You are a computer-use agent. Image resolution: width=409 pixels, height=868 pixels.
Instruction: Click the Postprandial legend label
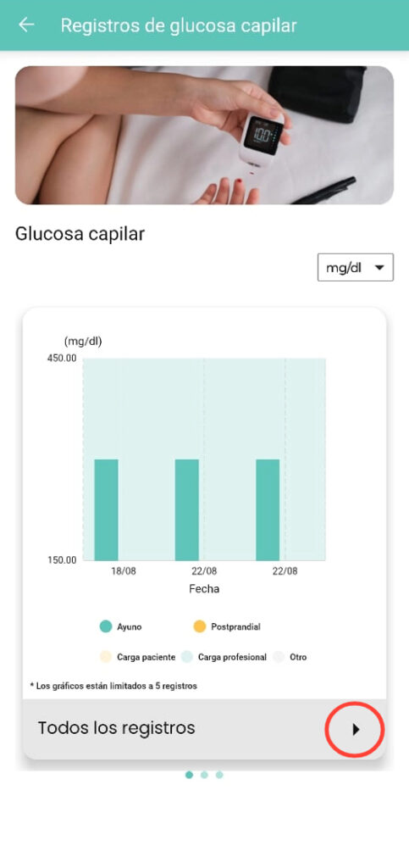[x=235, y=627]
